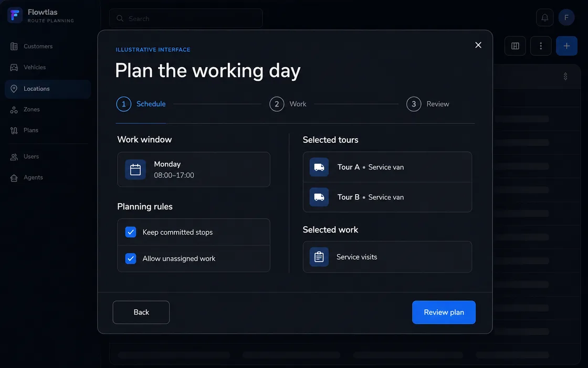The height and width of the screenshot is (368, 588).
Task: Click the 'Planning rules' heading
Action: [x=145, y=207]
